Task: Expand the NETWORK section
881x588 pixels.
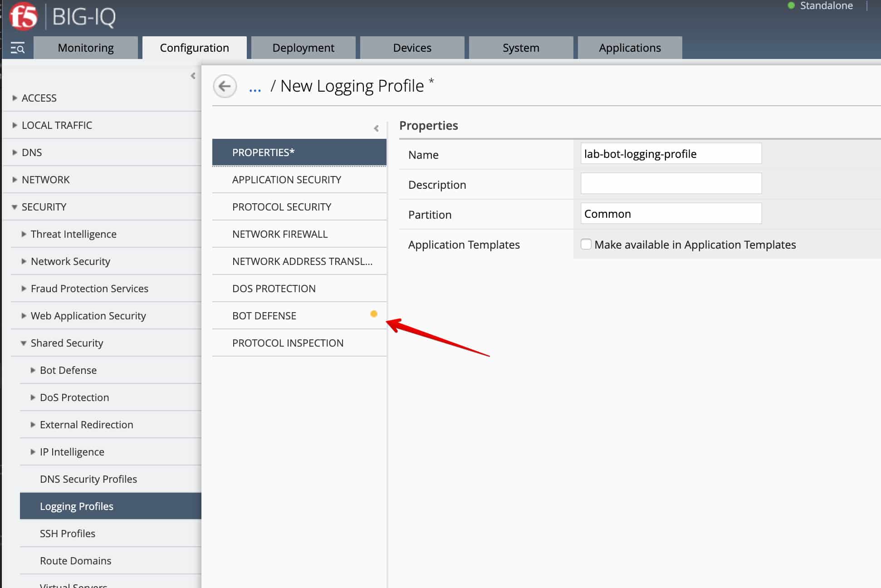Action: (x=15, y=180)
